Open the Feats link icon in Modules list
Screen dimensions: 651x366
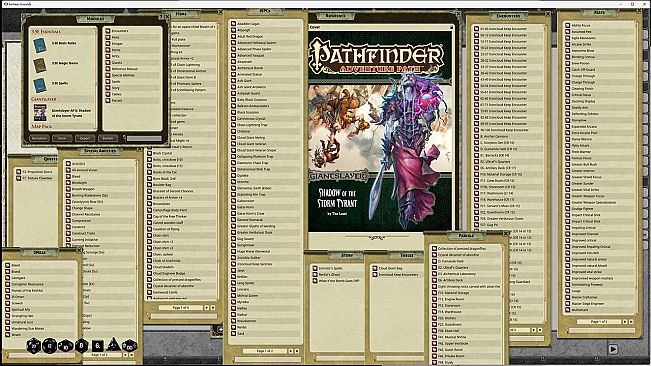[x=108, y=37]
